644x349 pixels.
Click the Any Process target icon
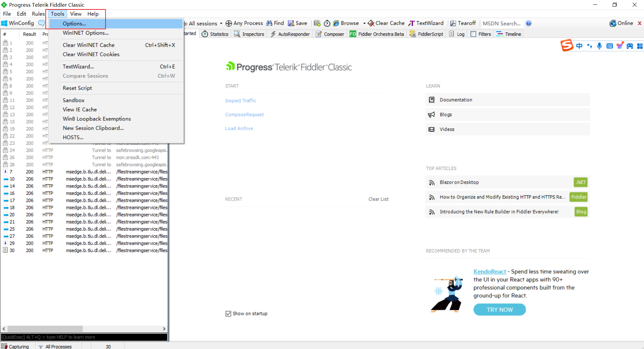[229, 23]
